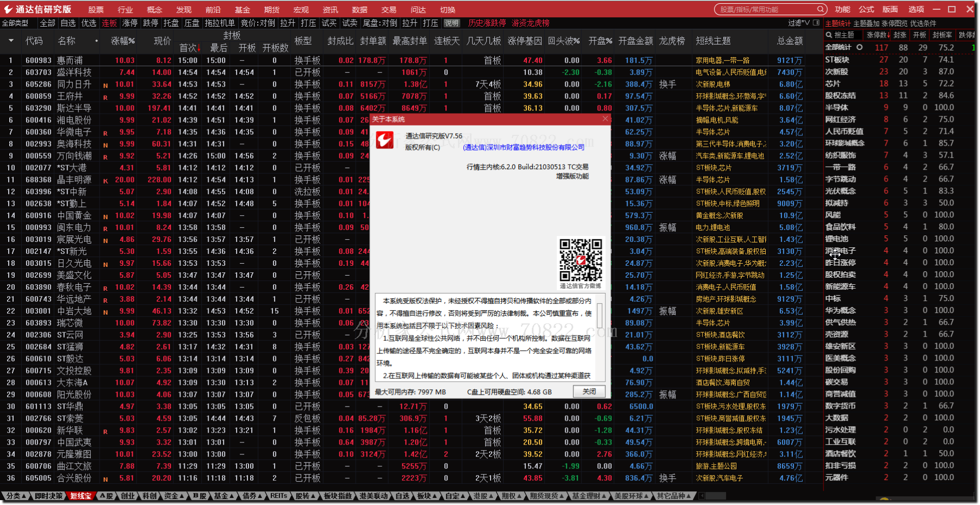The width and height of the screenshot is (980, 505).
Task: Click the N marker on 宸展光电 row
Action: coord(106,241)
